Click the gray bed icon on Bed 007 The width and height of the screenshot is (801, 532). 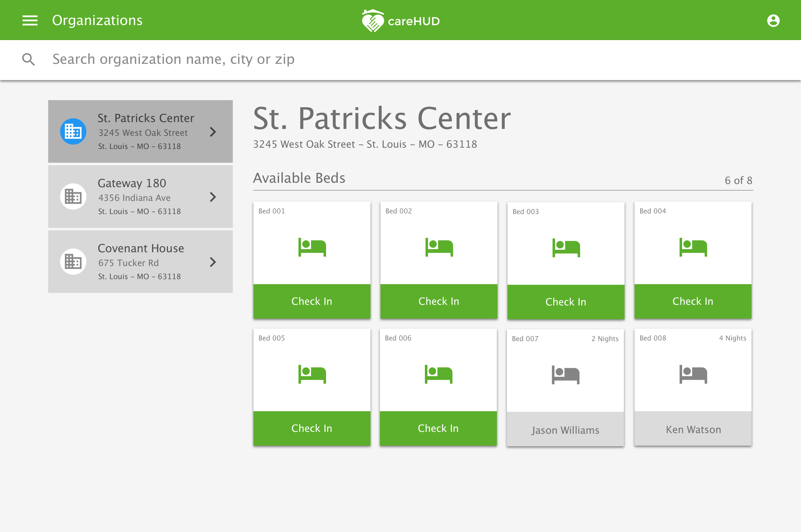(565, 374)
